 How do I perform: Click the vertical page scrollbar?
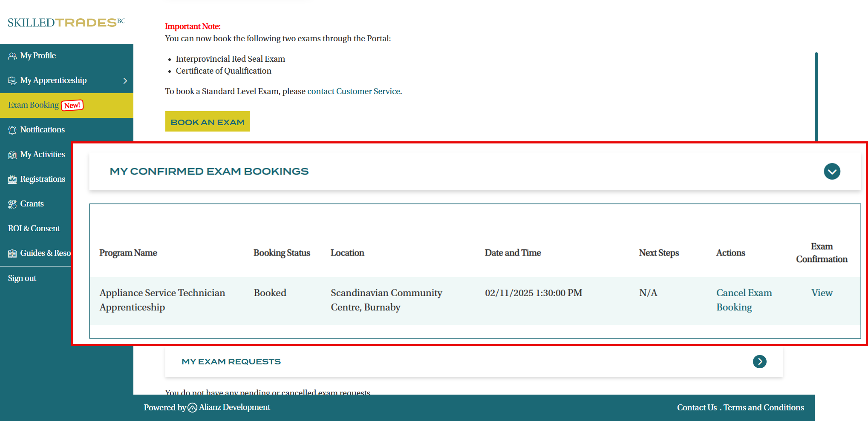816,97
